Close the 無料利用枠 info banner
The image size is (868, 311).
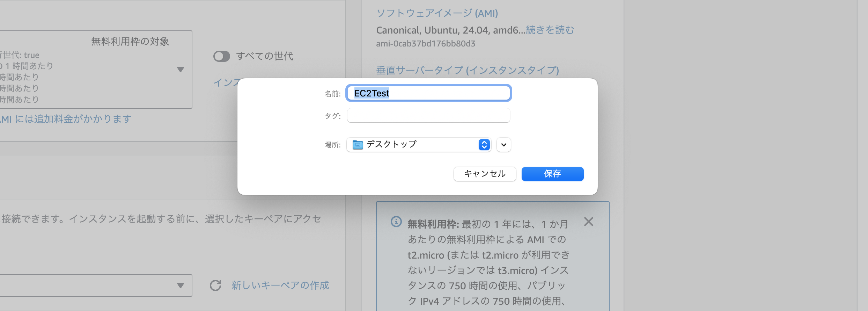pyautogui.click(x=588, y=222)
